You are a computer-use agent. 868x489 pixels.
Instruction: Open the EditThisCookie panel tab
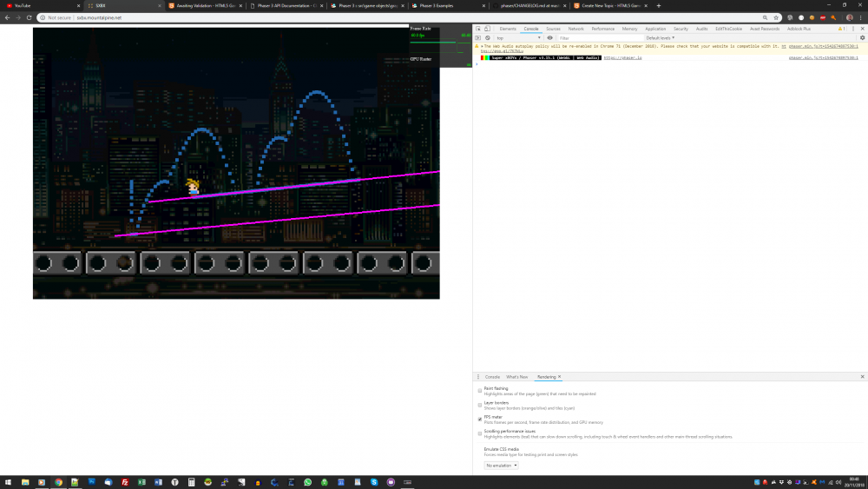[728, 29]
